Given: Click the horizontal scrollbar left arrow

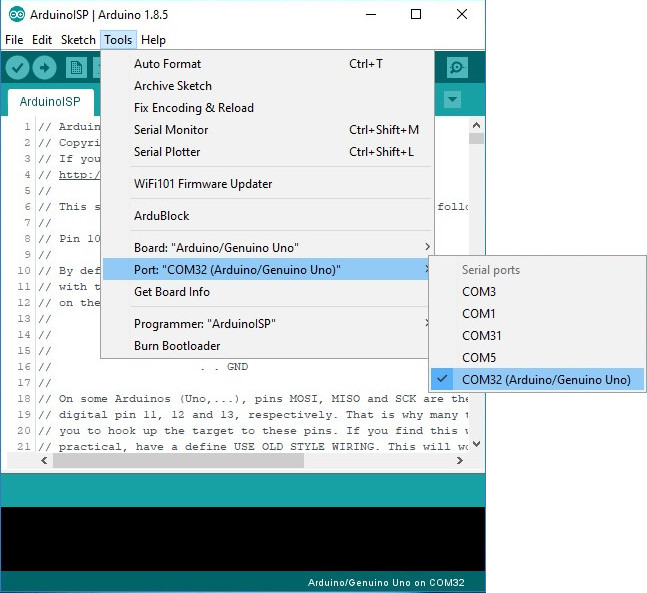Looking at the screenshot, I should click(44, 461).
